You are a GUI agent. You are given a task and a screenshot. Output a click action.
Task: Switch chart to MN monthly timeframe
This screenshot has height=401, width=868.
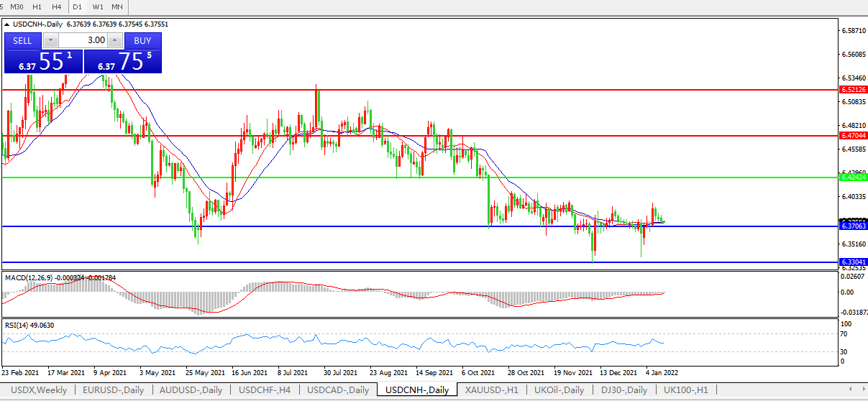[117, 6]
